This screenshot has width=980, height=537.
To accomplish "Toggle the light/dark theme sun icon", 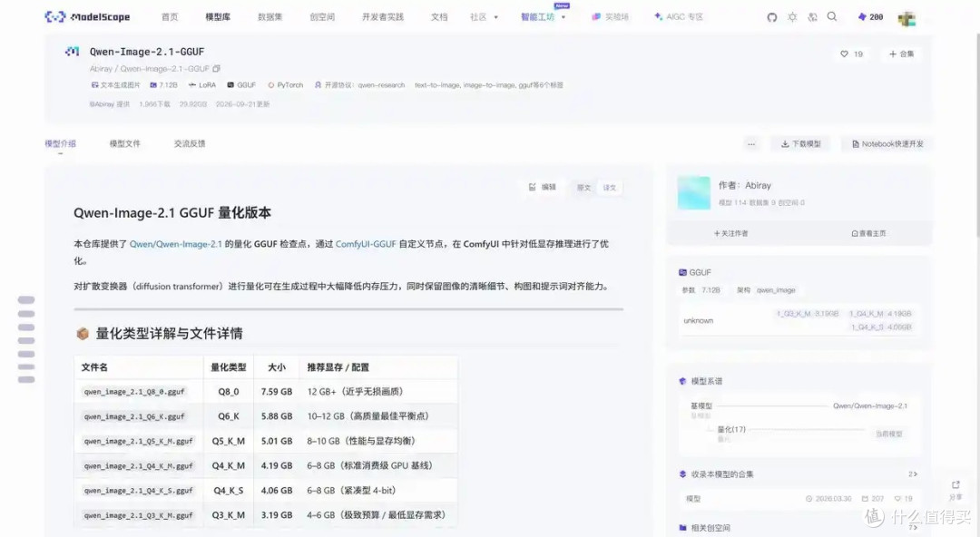I will 792,17.
